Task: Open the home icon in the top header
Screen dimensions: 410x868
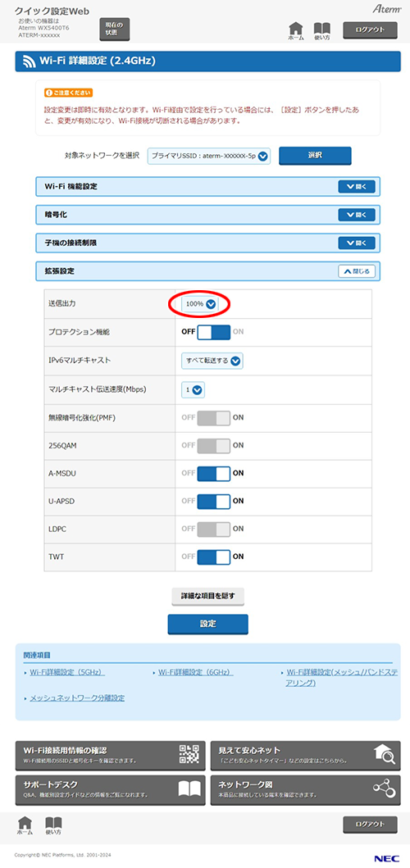Action: 296,30
